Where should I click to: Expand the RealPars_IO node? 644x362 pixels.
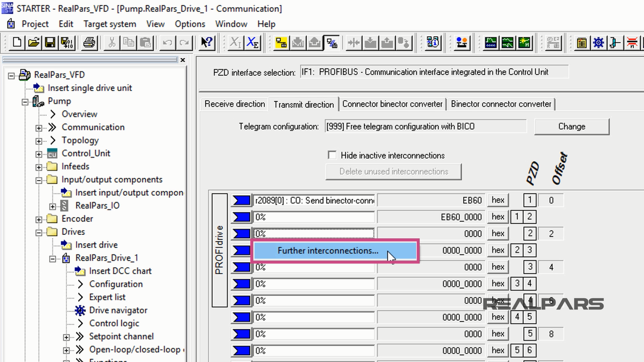pos(52,206)
